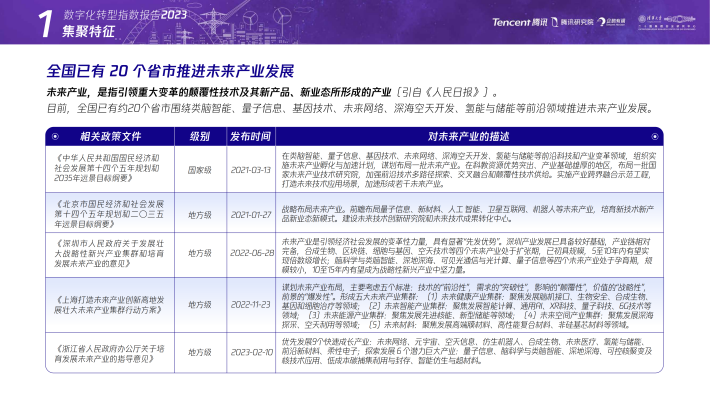Click the 国家级 level cell

click(200, 170)
